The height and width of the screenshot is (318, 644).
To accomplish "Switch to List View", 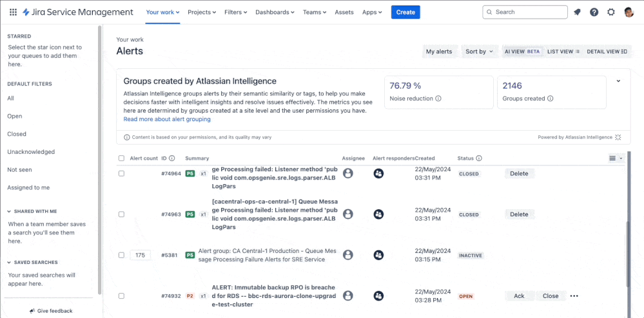I will tap(563, 51).
